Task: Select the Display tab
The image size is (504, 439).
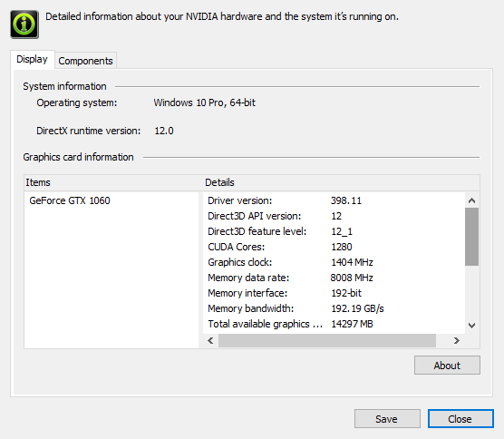Action: tap(32, 59)
